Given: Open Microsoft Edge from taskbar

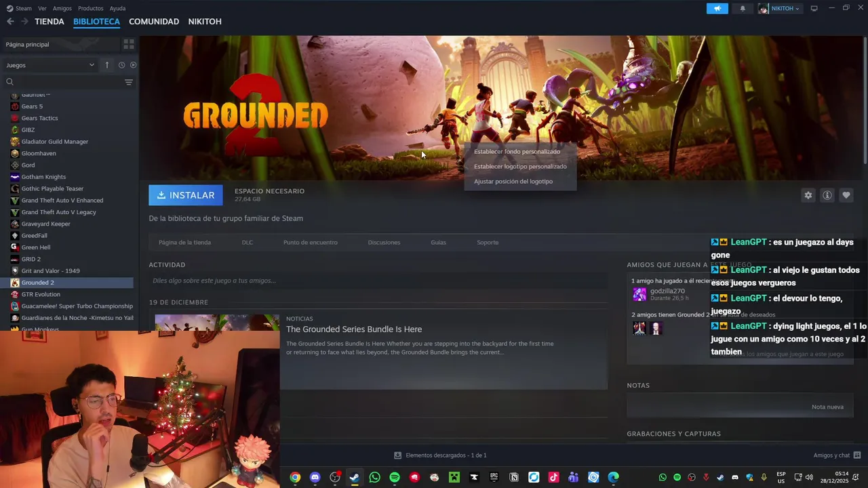Looking at the screenshot, I should pos(614,477).
